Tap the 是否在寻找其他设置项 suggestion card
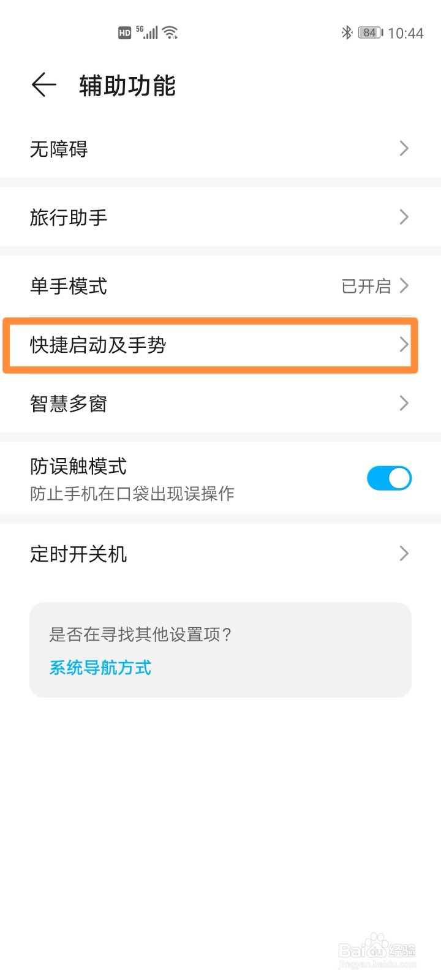 point(221,650)
